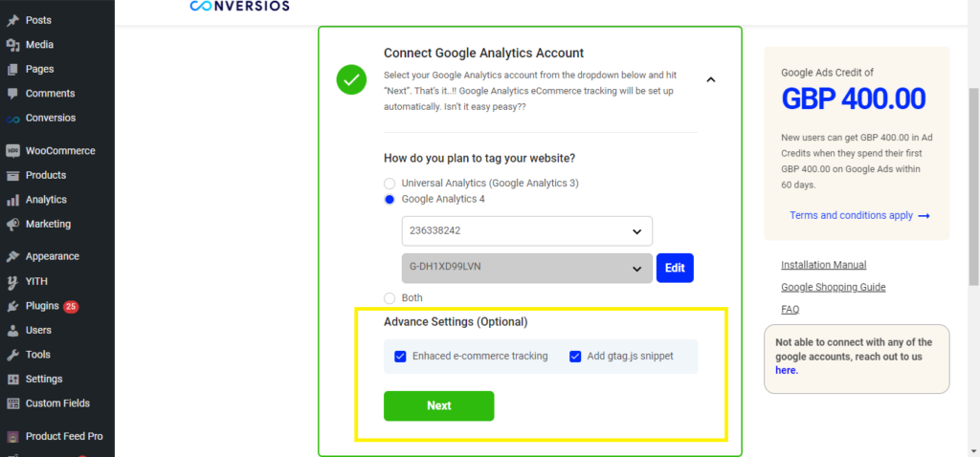980x457 pixels.
Task: Open the 236338242 account dropdown
Action: [x=527, y=231]
